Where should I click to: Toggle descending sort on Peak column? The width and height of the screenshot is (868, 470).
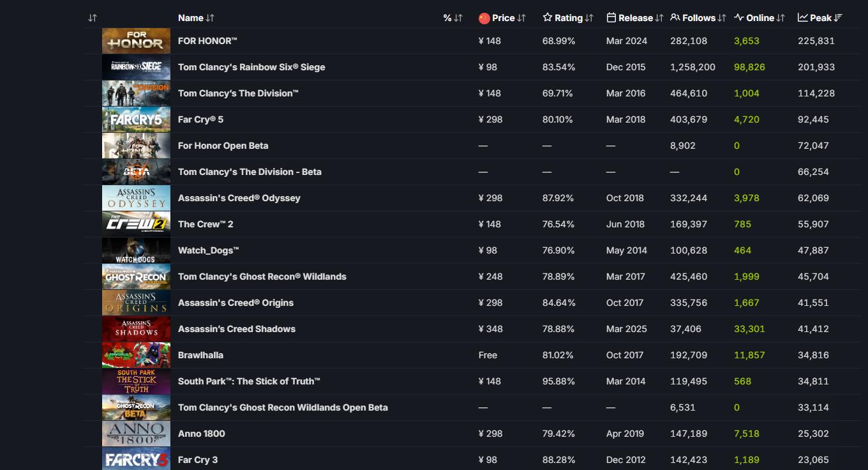[838, 18]
